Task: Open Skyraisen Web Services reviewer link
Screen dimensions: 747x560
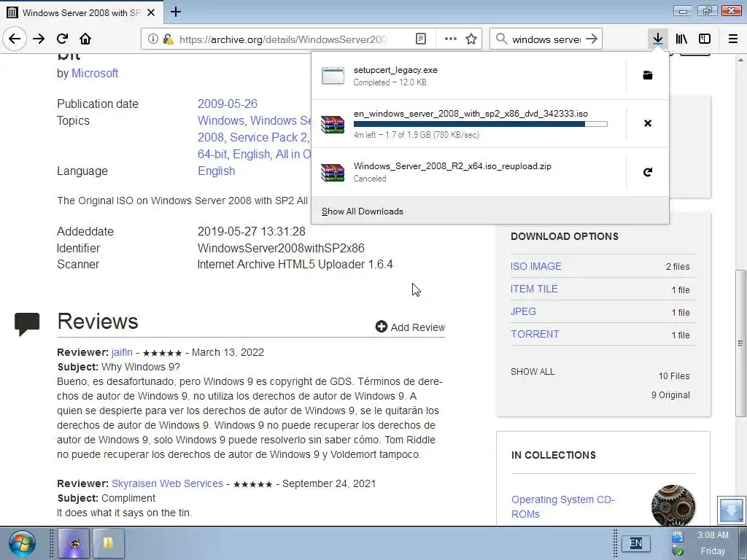Action: tap(167, 483)
